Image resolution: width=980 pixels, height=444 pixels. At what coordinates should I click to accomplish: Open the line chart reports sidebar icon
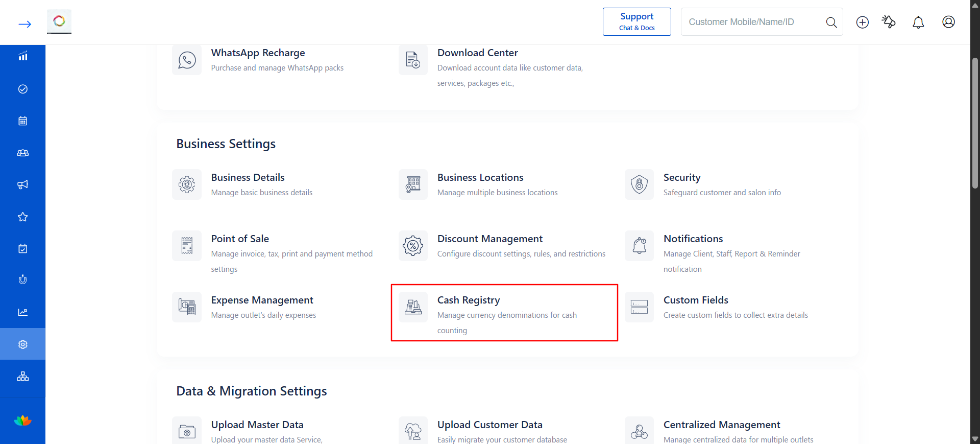[x=23, y=312]
